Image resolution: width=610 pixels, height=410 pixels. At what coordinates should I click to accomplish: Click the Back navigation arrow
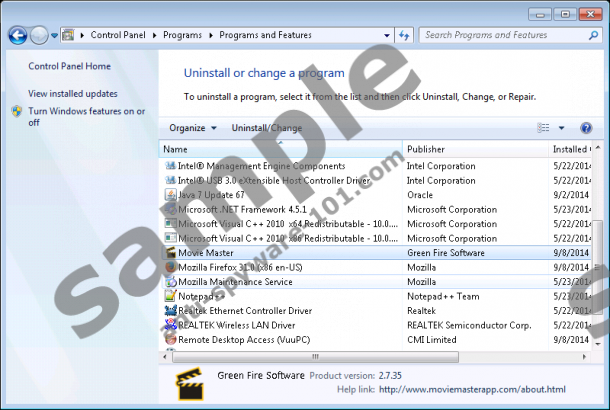(17, 35)
